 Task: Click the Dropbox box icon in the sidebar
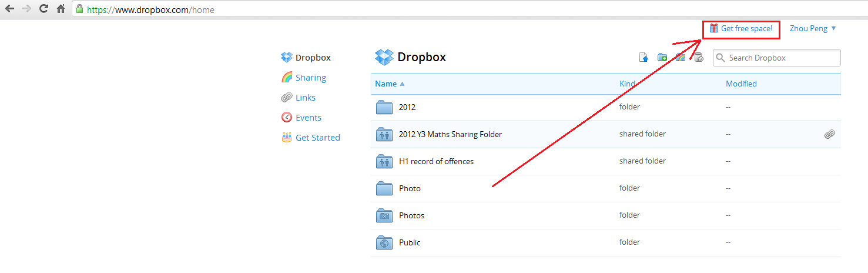(287, 58)
